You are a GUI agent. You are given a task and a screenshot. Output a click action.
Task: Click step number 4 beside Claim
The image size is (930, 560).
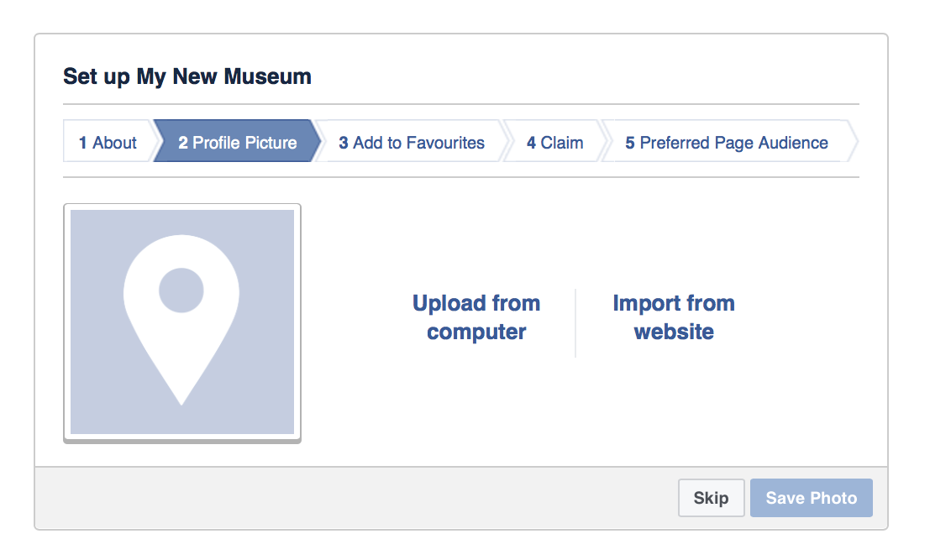532,143
